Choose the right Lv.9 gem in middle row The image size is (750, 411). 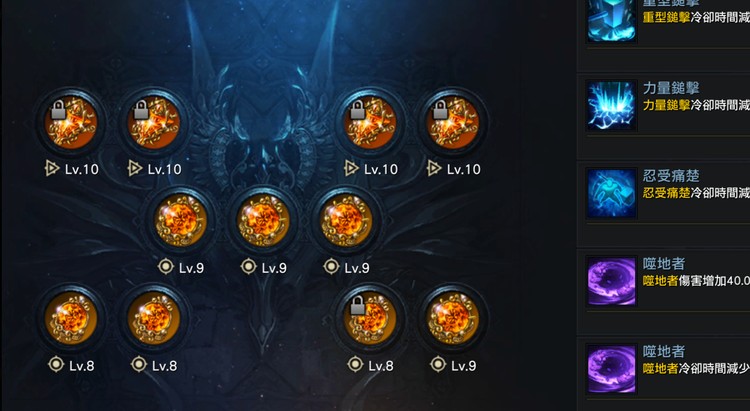pos(346,220)
